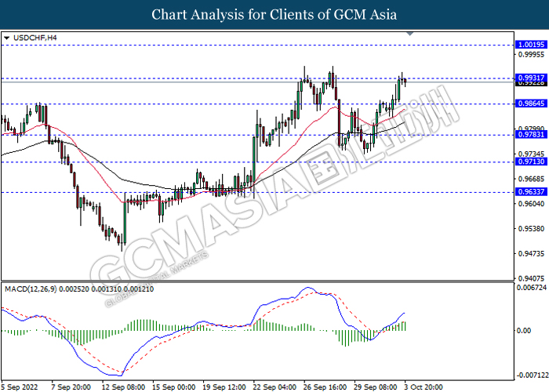Viewport: 549px width, 392px height.
Task: Click the Chart Analysis for Clients title
Action: tap(274, 15)
